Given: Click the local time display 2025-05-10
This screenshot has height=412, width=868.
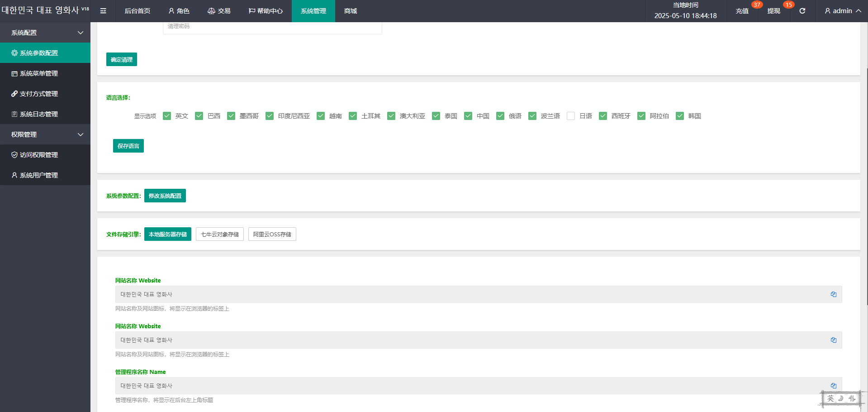Looking at the screenshot, I should tap(686, 15).
